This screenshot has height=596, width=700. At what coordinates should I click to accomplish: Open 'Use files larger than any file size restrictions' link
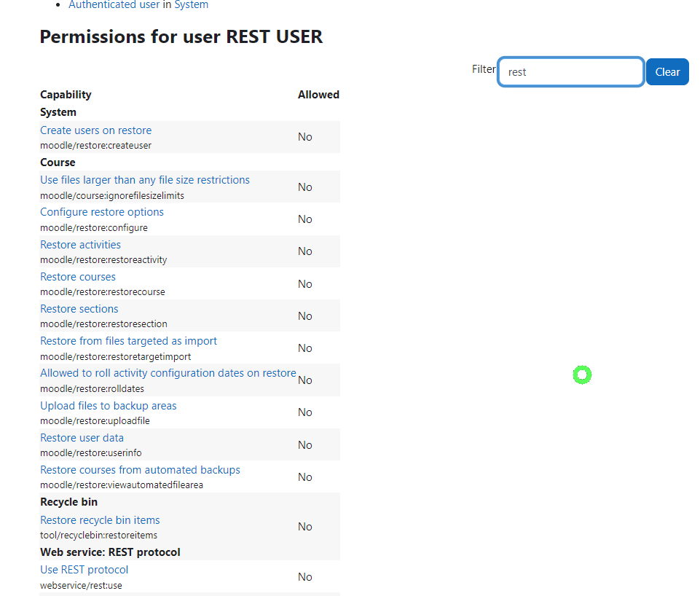click(x=145, y=180)
